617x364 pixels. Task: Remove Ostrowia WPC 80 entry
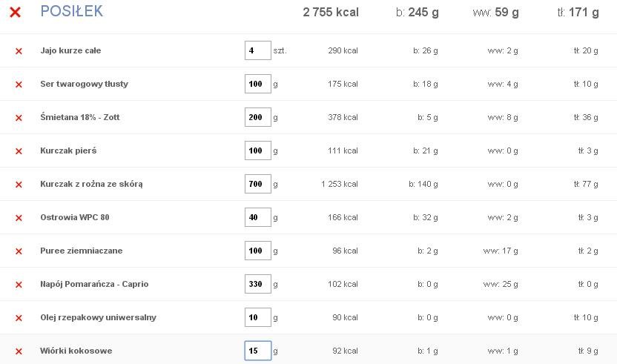[19, 218]
